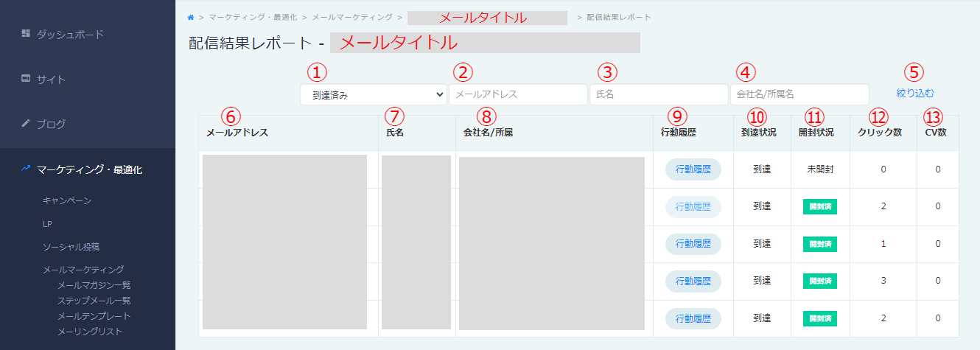Go to メールテンプレート
The image size is (980, 350).
94,316
